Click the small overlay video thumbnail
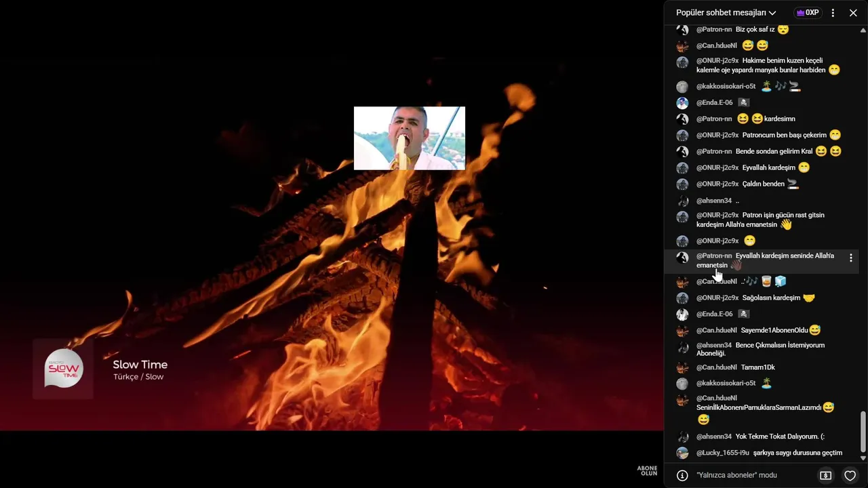The height and width of the screenshot is (488, 868). tap(410, 138)
